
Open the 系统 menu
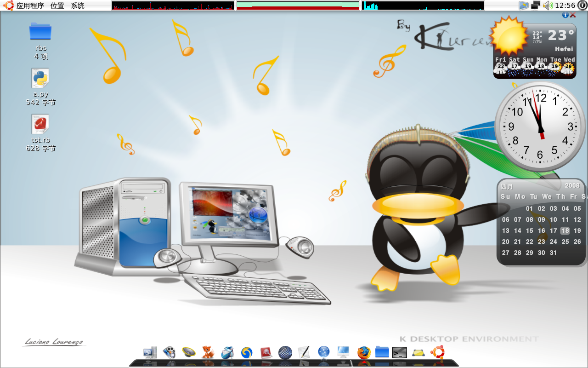(78, 6)
